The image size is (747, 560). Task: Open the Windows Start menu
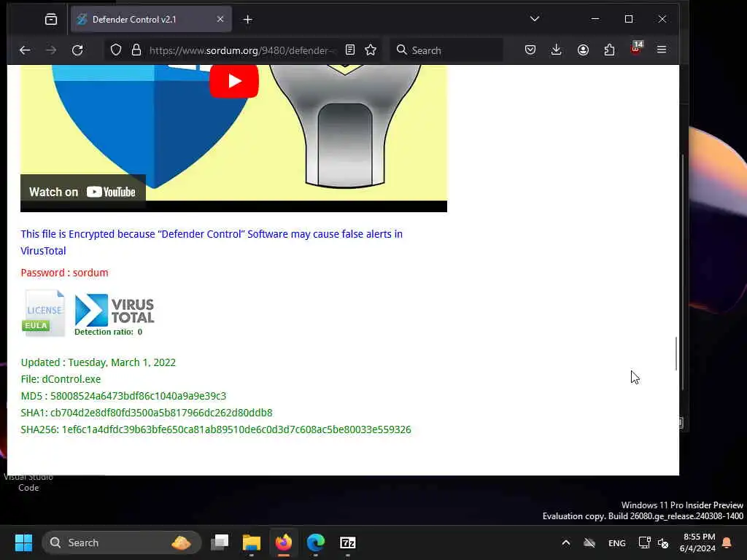23,542
